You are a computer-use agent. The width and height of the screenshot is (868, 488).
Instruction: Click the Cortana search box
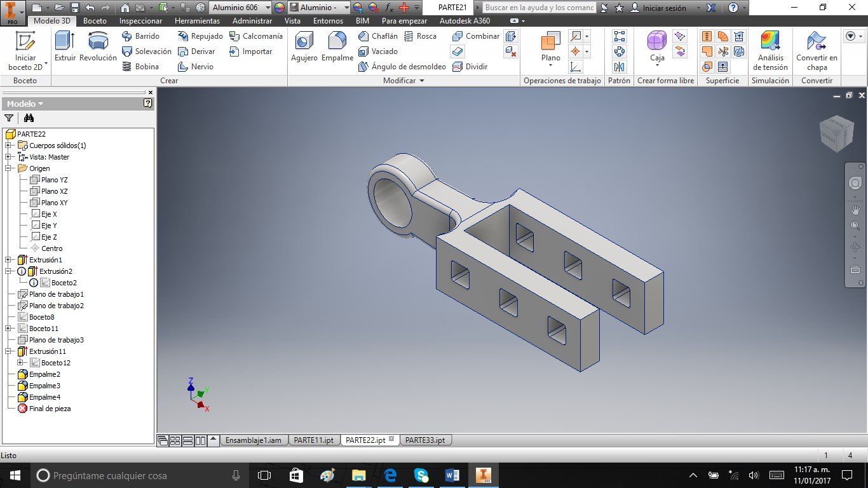tap(138, 475)
